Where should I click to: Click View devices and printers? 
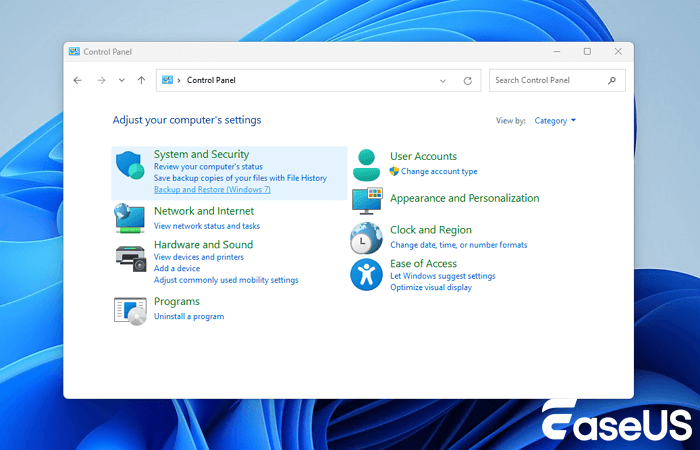pyautogui.click(x=199, y=257)
